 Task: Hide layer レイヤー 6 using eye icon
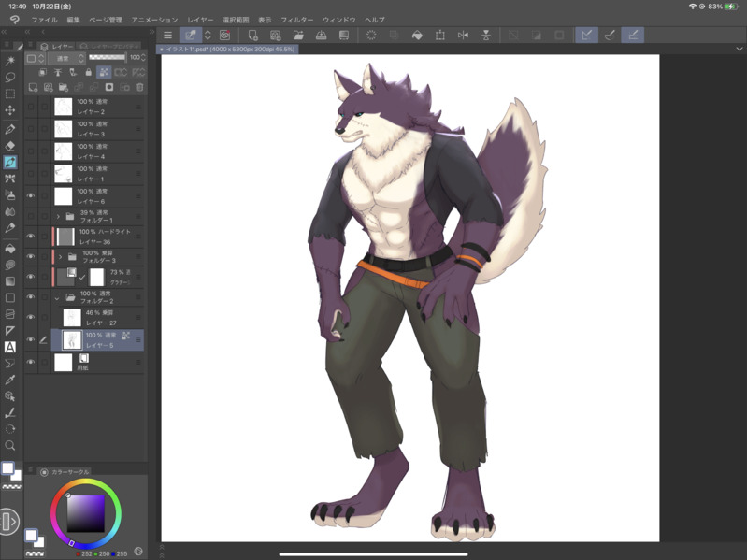pos(31,196)
